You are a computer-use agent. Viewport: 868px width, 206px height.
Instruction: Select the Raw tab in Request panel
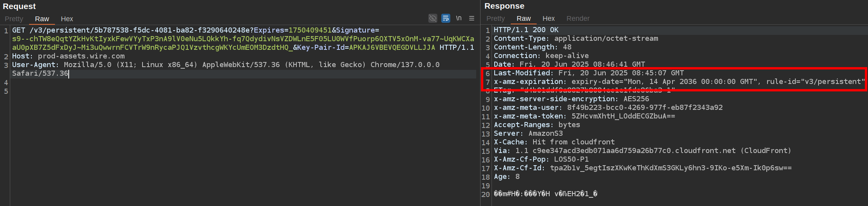tap(42, 19)
